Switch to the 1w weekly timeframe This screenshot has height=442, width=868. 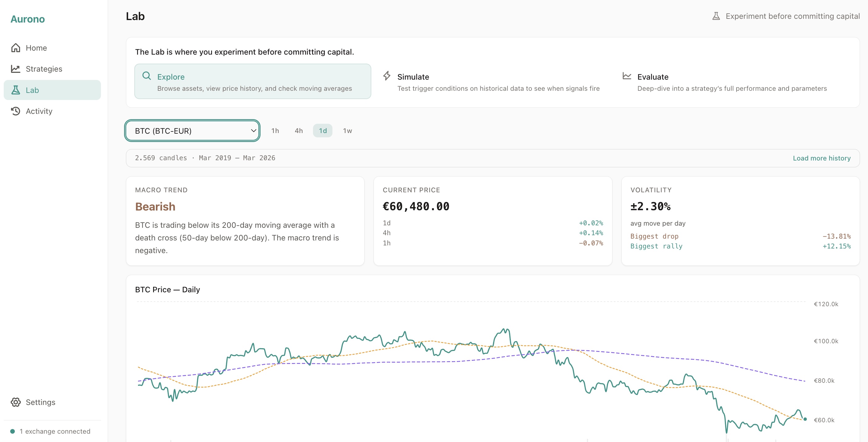coord(347,131)
